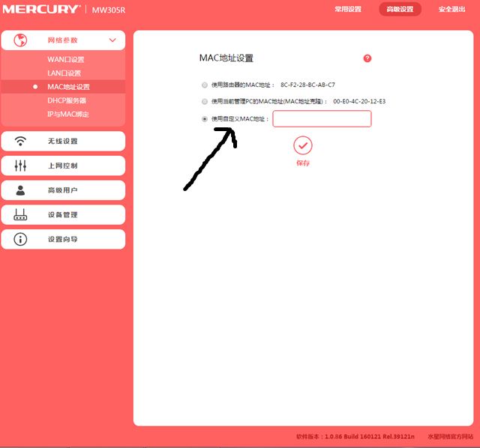This screenshot has height=448, width=480.
Task: Select the clone PC MAC address radio
Action: click(205, 102)
